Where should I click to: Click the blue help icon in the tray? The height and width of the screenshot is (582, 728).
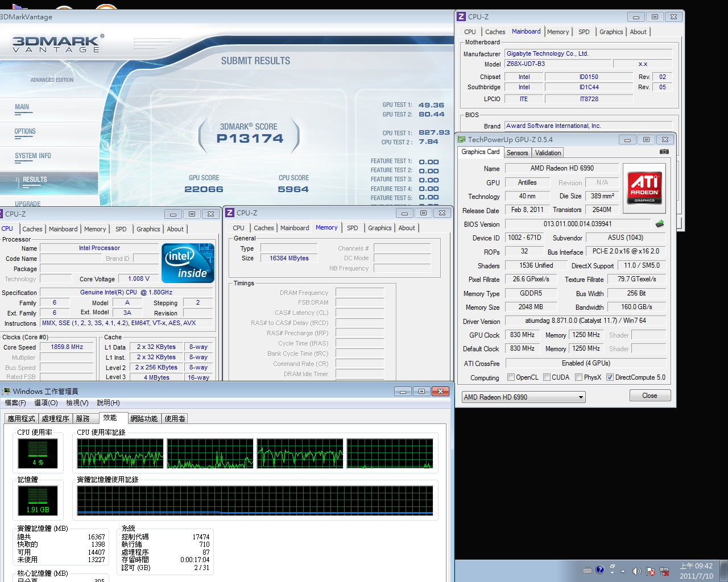tap(599, 570)
